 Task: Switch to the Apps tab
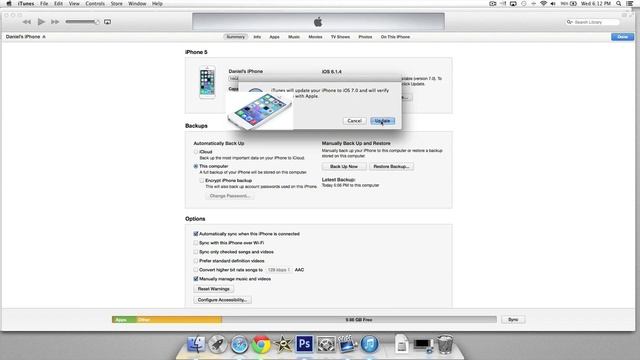(x=274, y=37)
